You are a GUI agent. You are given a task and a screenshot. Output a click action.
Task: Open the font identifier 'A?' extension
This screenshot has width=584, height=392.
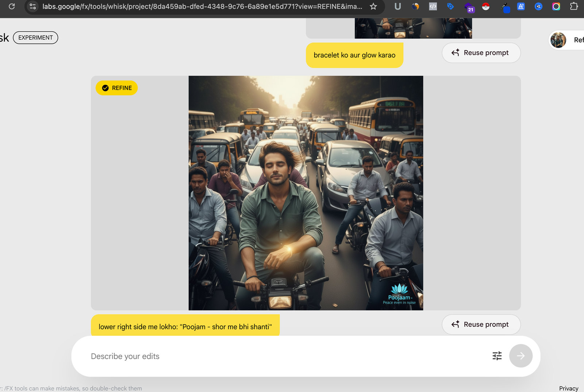coord(521,6)
